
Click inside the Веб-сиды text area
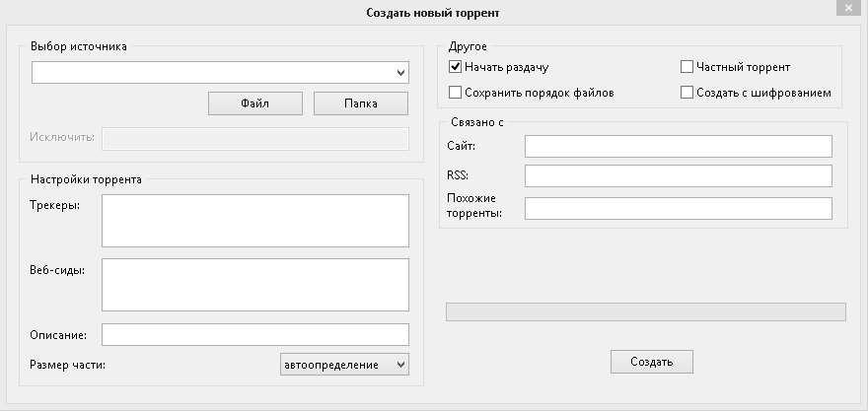click(255, 285)
